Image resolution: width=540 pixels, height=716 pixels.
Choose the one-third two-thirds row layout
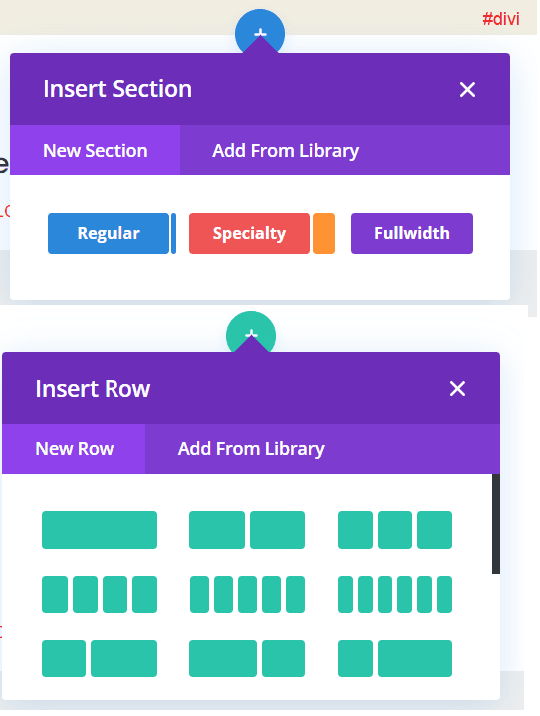(100, 658)
